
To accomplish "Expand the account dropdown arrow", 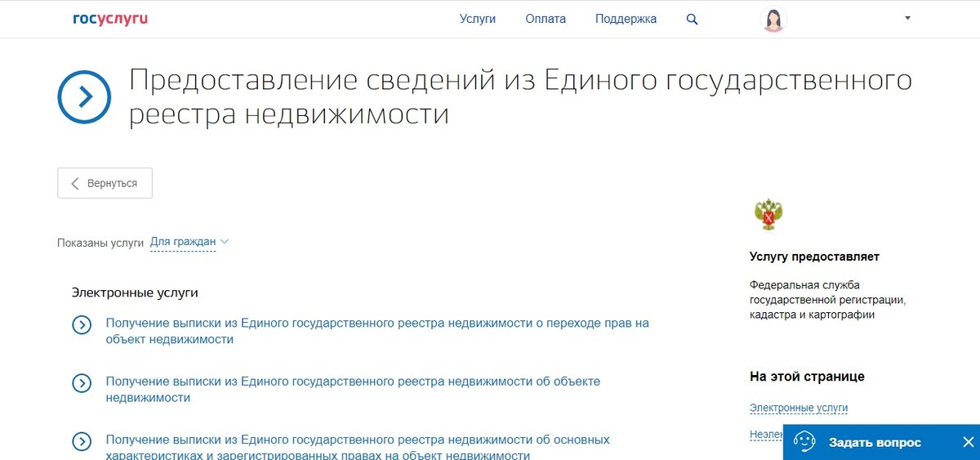I will [x=907, y=18].
